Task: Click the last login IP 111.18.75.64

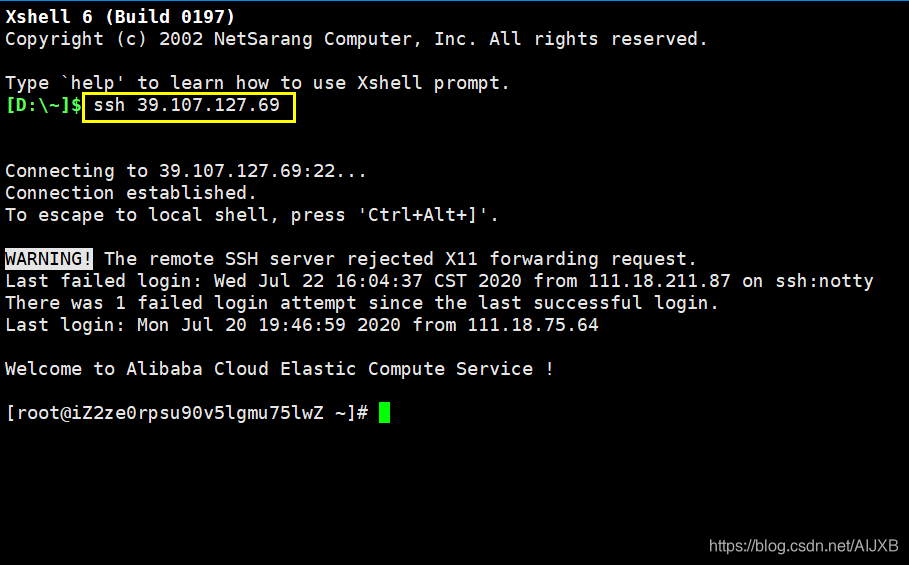Action: pos(533,325)
